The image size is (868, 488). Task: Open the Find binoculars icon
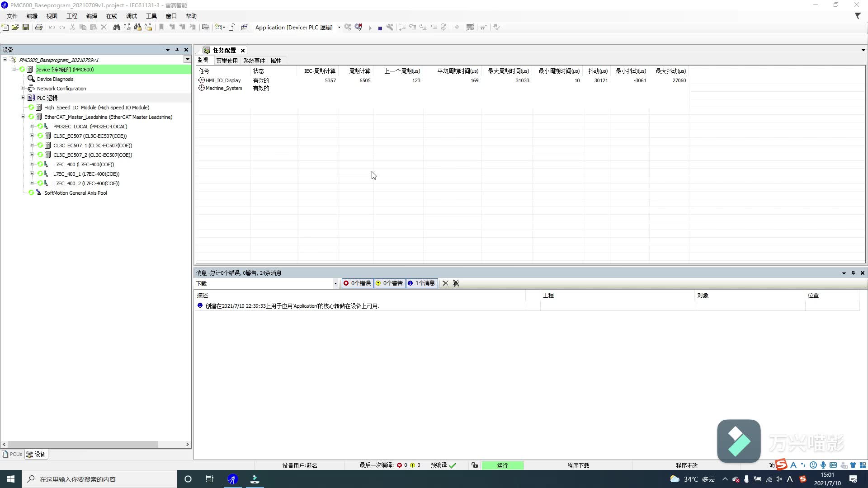[x=117, y=27]
